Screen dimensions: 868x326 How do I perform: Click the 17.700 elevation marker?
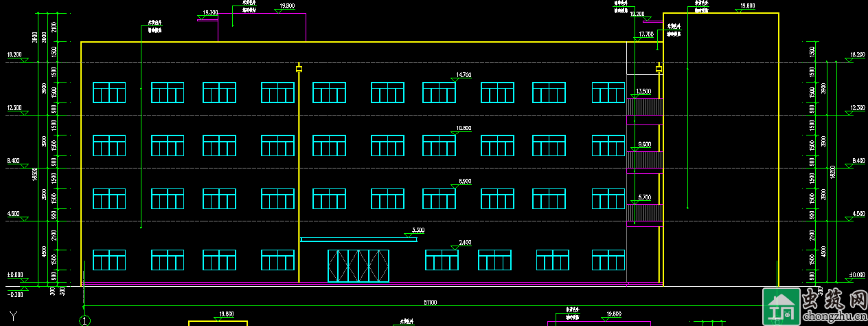(x=646, y=34)
